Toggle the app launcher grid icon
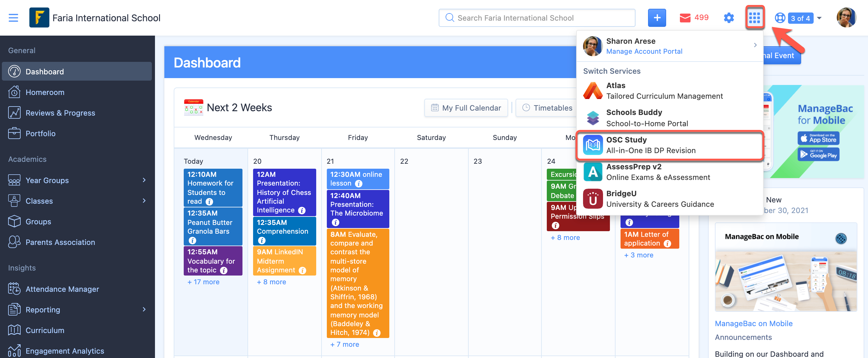The width and height of the screenshot is (868, 358). click(x=755, y=17)
